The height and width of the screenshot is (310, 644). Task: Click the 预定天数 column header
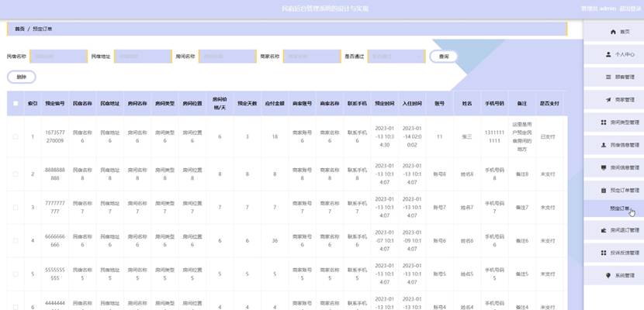click(x=248, y=104)
